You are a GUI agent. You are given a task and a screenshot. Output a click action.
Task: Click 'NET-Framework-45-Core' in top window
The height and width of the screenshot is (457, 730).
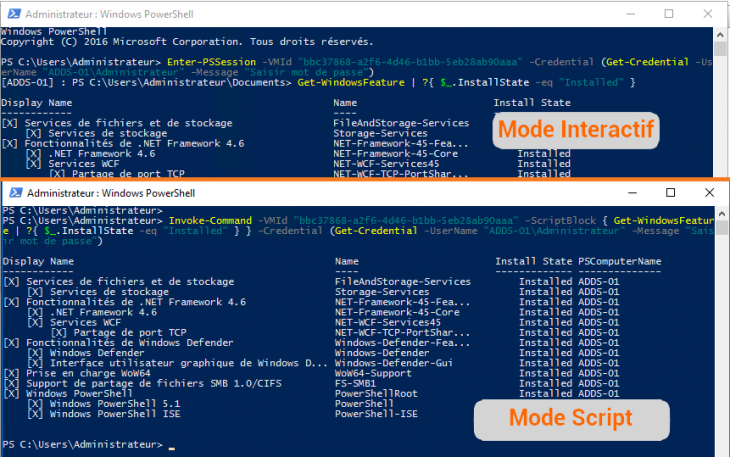pyautogui.click(x=396, y=154)
